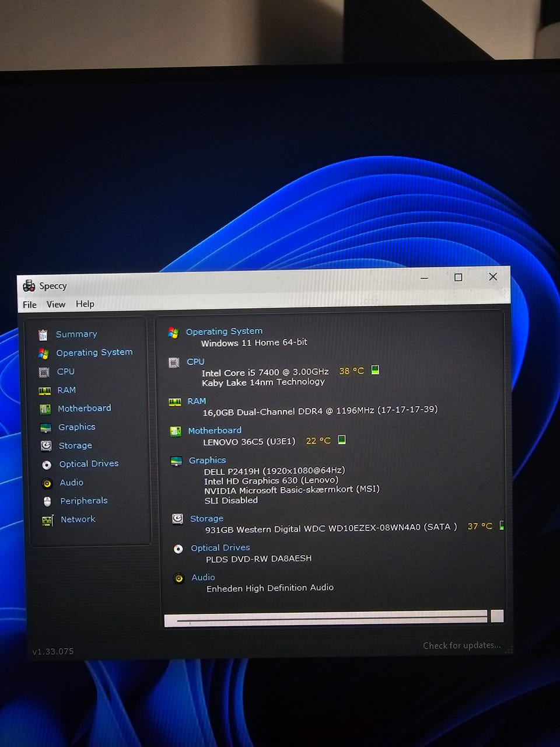Viewport: 560px width, 747px height.
Task: Click the Speccy app icon in title bar
Action: point(29,285)
